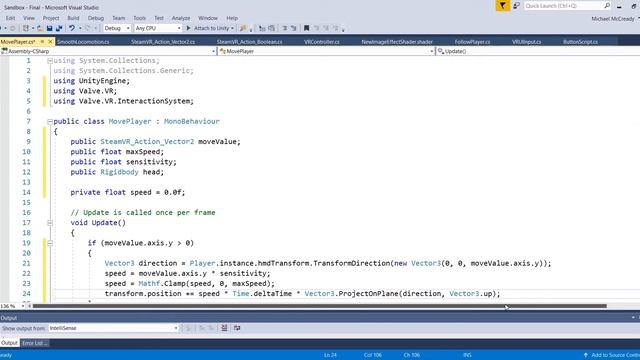The width and height of the screenshot is (640, 360).
Task: Click the Save file icon in toolbar
Action: pyautogui.click(x=49, y=28)
